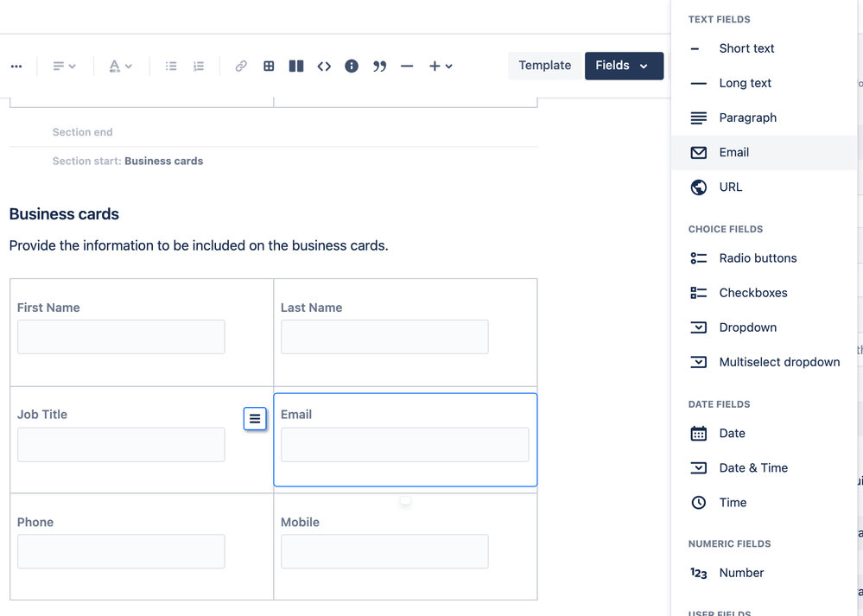Screen dimensions: 863x616
Task: Insert a horizontal divider rule
Action: click(407, 66)
